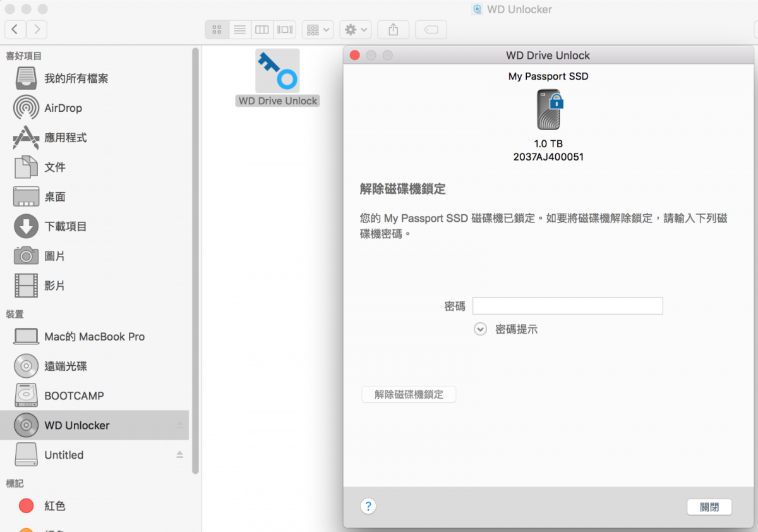
Task: Open the item arrangement dropdown
Action: pyautogui.click(x=318, y=30)
